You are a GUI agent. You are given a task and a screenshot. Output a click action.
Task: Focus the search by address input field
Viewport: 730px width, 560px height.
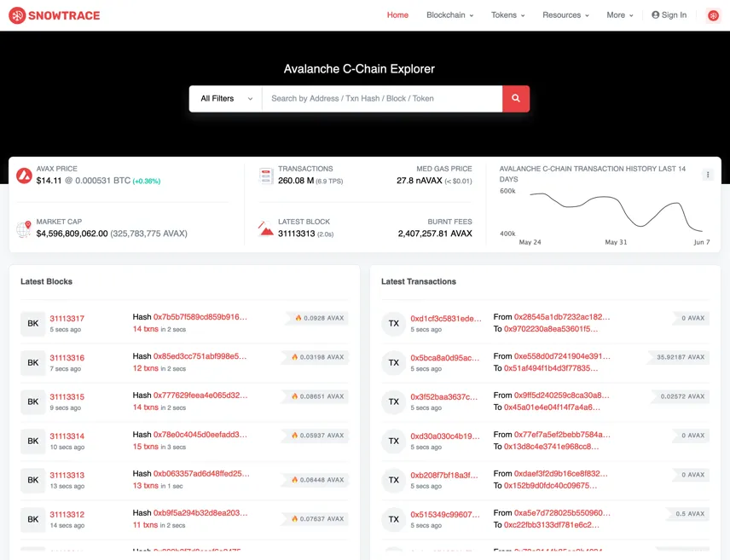click(x=382, y=99)
